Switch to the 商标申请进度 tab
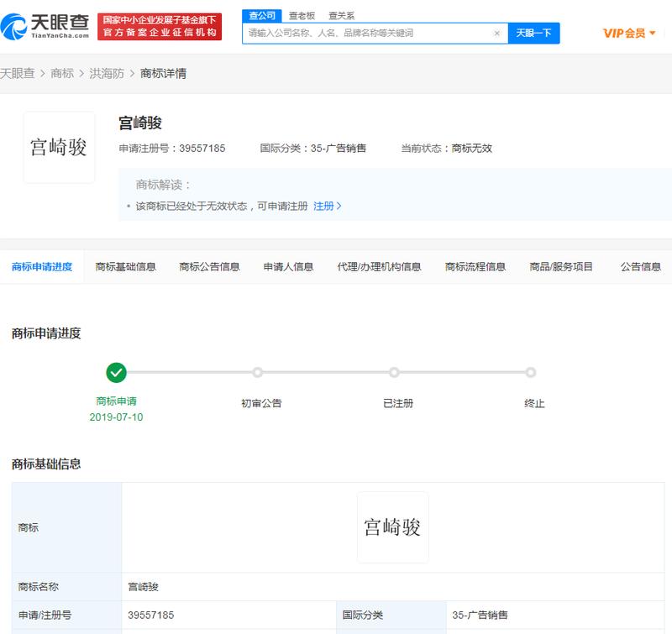Screen dimensions: 672x634 point(42,267)
